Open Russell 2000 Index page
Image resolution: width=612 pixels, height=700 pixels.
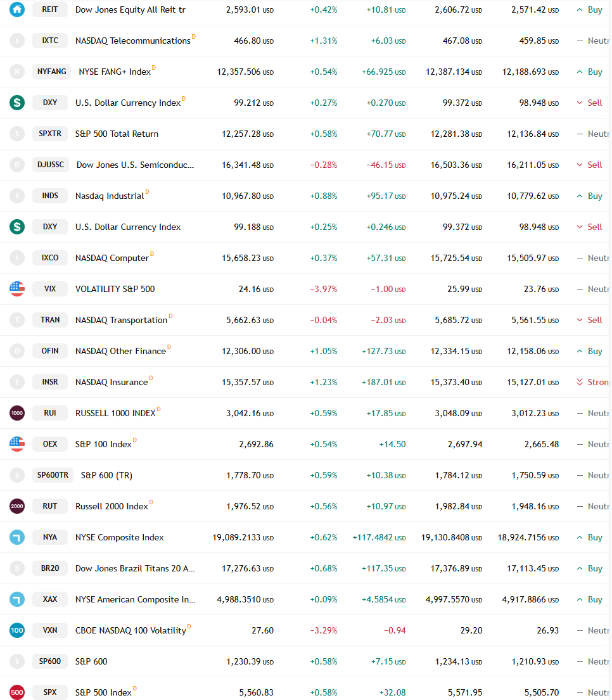tap(112, 506)
